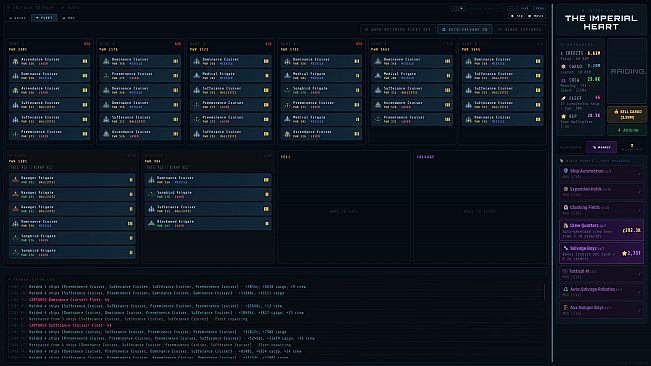Click the Cloaking Fields upgrade icon
Screen dimensions: 651x366
pyautogui.click(x=565, y=207)
